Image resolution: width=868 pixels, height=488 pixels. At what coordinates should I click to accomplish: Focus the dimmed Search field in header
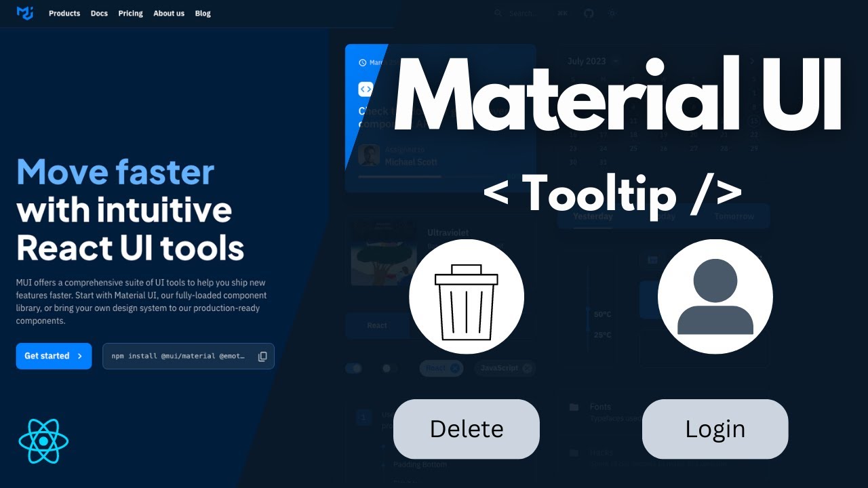coord(532,13)
